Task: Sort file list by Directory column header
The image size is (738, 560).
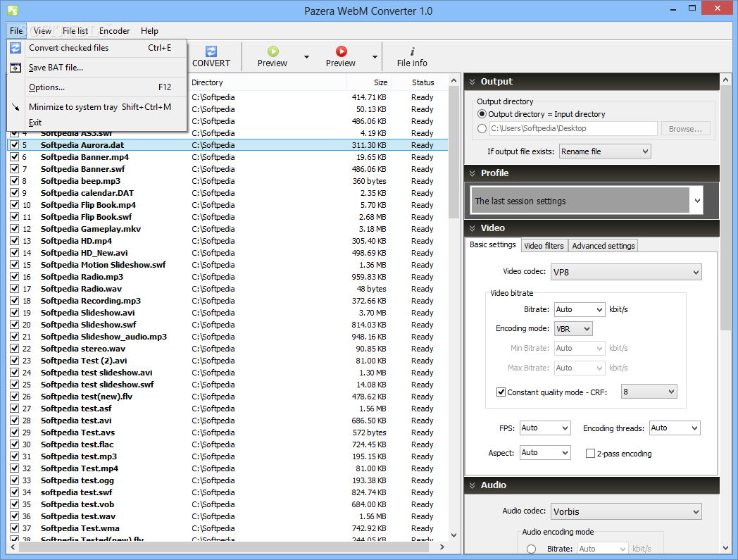Action: tap(267, 82)
